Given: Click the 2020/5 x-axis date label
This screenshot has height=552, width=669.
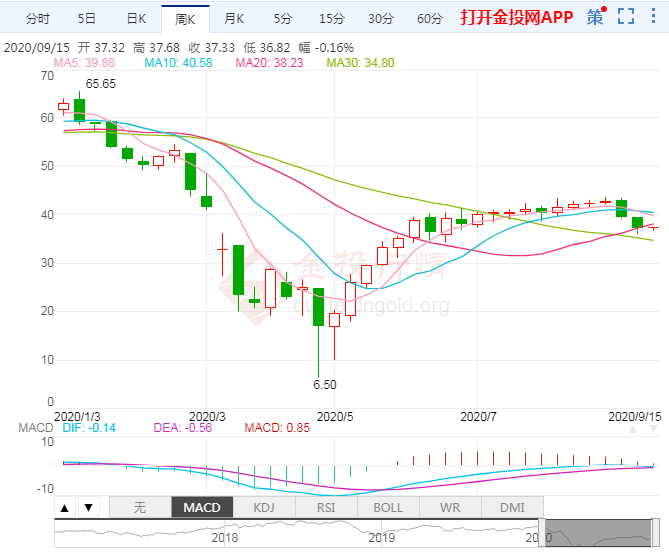Looking at the screenshot, I should [x=335, y=417].
